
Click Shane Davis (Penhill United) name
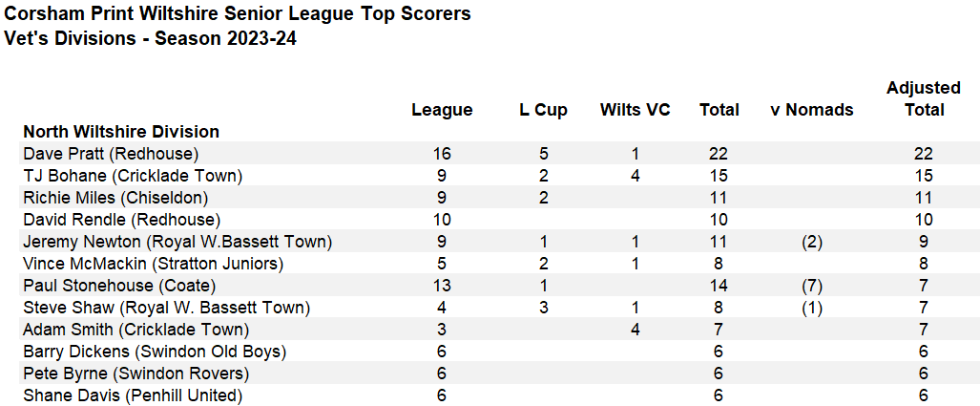pyautogui.click(x=133, y=395)
